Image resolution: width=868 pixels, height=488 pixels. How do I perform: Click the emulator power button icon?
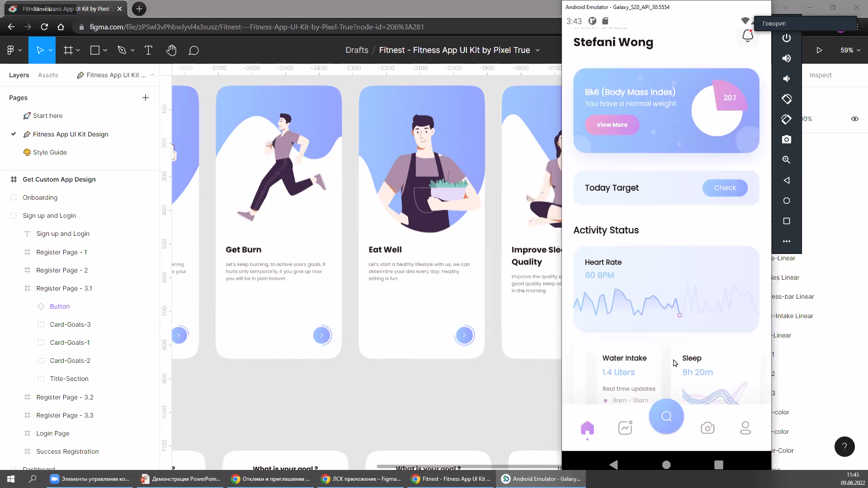click(787, 38)
